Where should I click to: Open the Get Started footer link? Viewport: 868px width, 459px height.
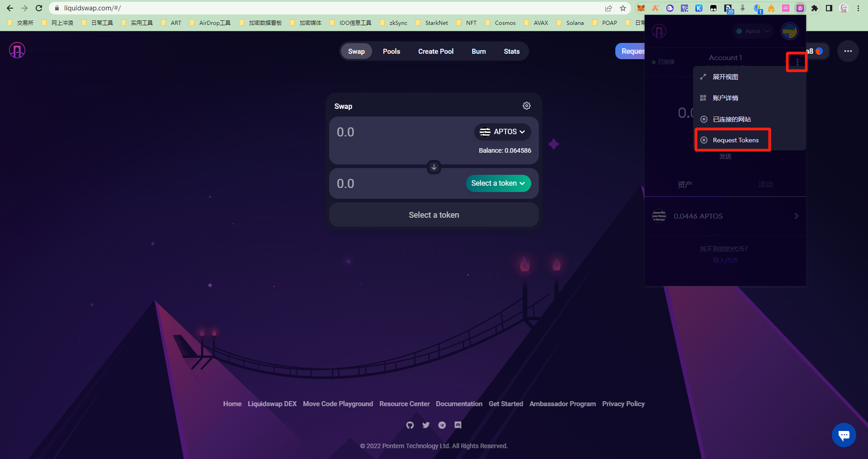tap(506, 404)
